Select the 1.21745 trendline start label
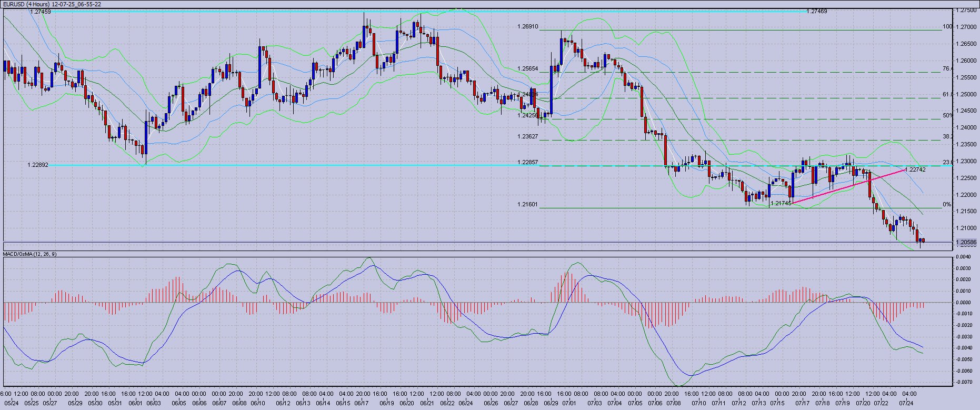980x410 pixels. [781, 203]
